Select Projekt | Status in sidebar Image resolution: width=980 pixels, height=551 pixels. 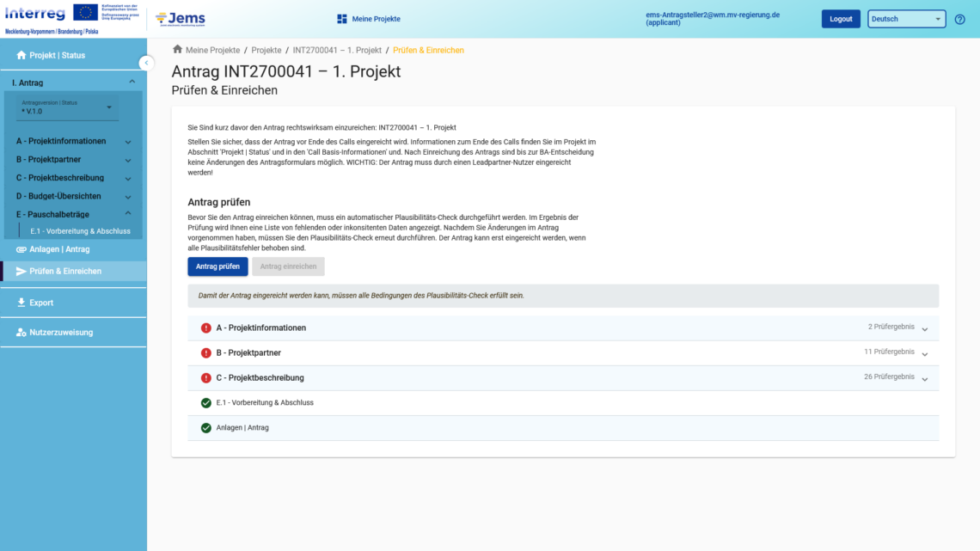point(57,55)
